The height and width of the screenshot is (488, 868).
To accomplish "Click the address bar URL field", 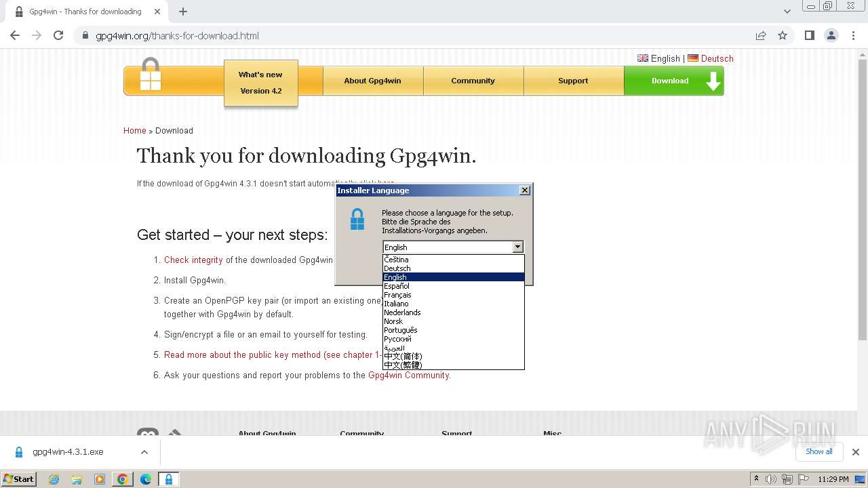I will click(407, 36).
